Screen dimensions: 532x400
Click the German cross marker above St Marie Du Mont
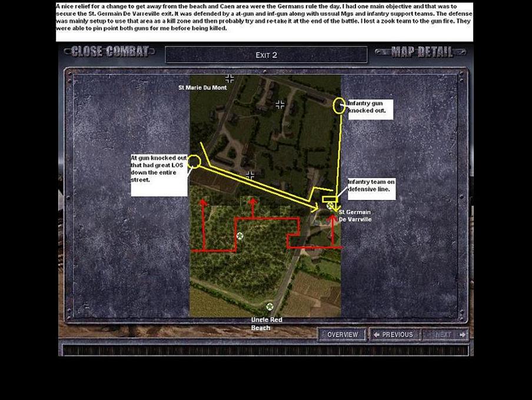click(230, 78)
